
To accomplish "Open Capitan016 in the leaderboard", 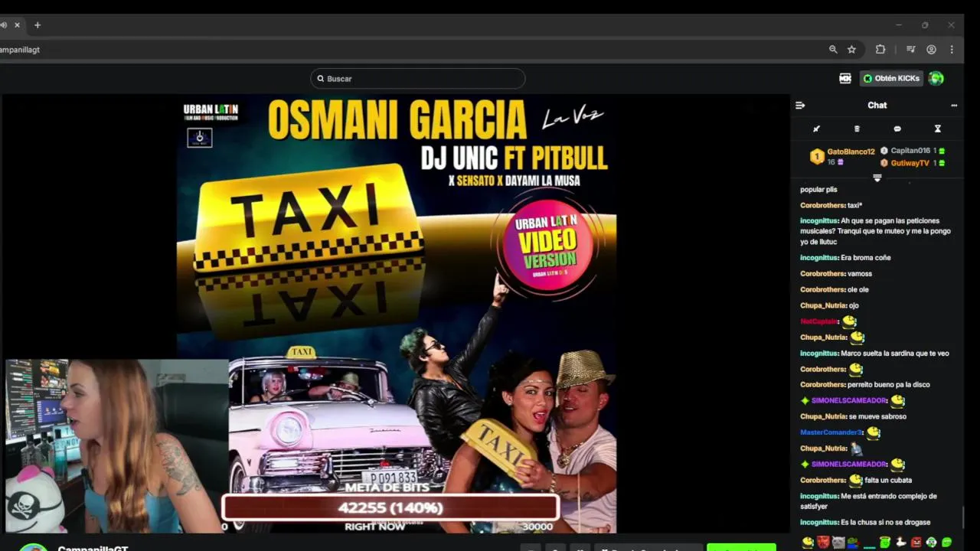I will pos(910,151).
